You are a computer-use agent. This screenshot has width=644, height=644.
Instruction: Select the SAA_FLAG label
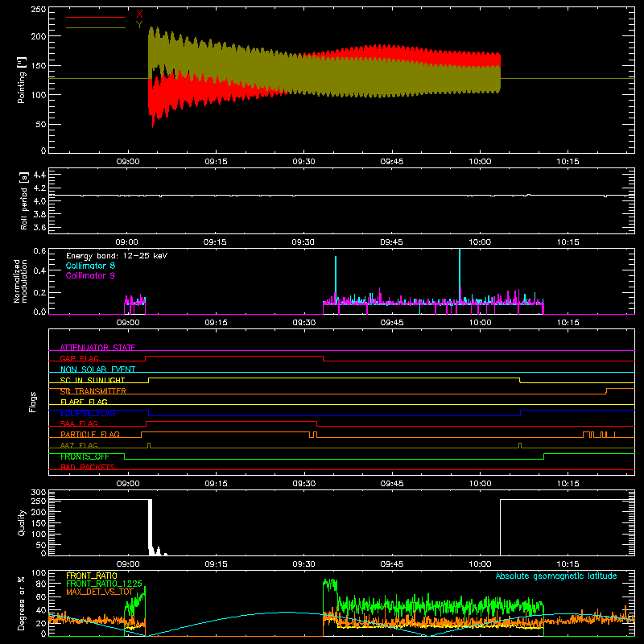(79, 423)
